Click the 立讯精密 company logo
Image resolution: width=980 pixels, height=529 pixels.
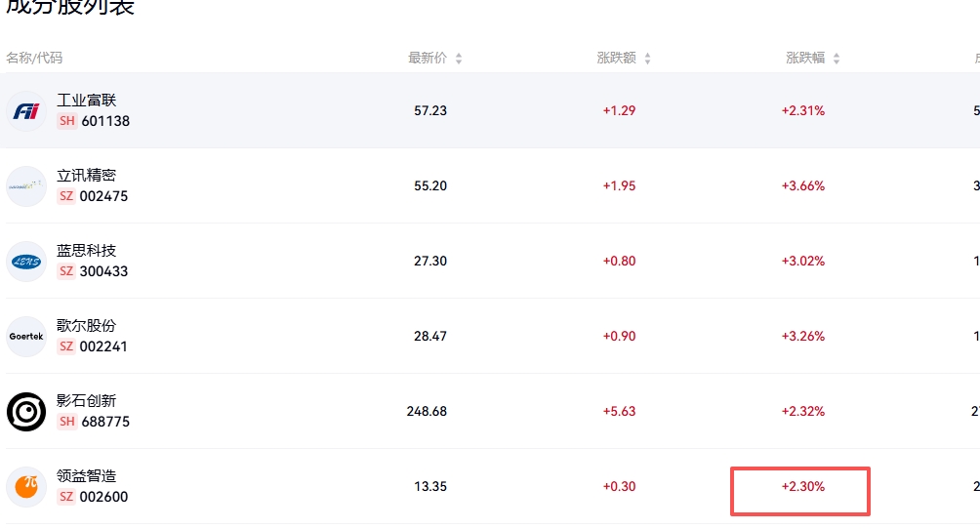26,186
